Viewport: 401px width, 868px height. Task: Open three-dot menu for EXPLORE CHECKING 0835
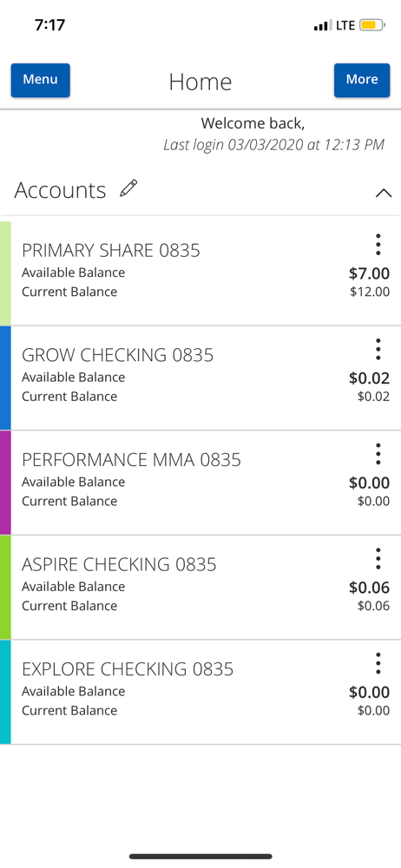coord(378,663)
